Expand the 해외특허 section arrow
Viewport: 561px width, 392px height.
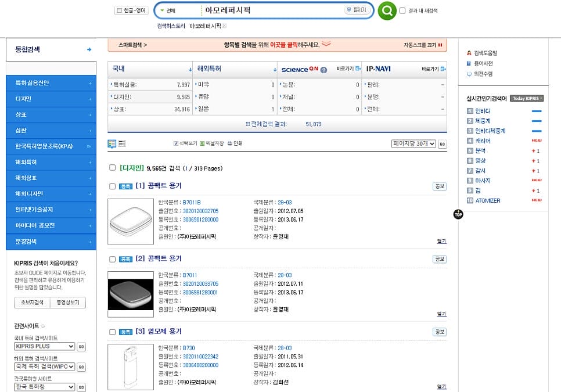pos(275,69)
